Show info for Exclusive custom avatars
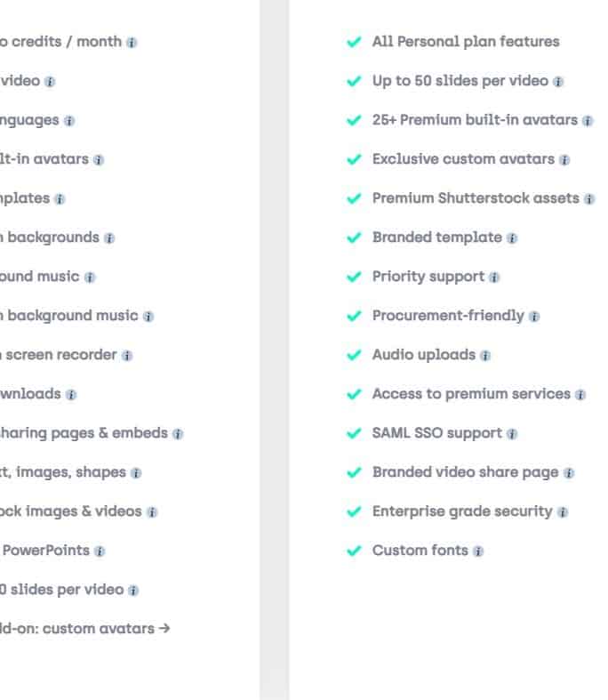 coord(564,160)
